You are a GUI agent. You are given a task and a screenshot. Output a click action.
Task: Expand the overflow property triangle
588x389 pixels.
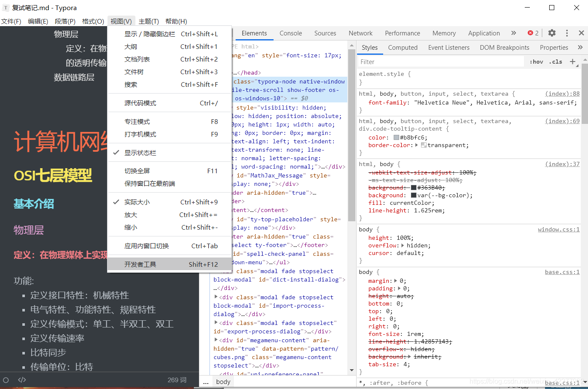tap(403, 245)
